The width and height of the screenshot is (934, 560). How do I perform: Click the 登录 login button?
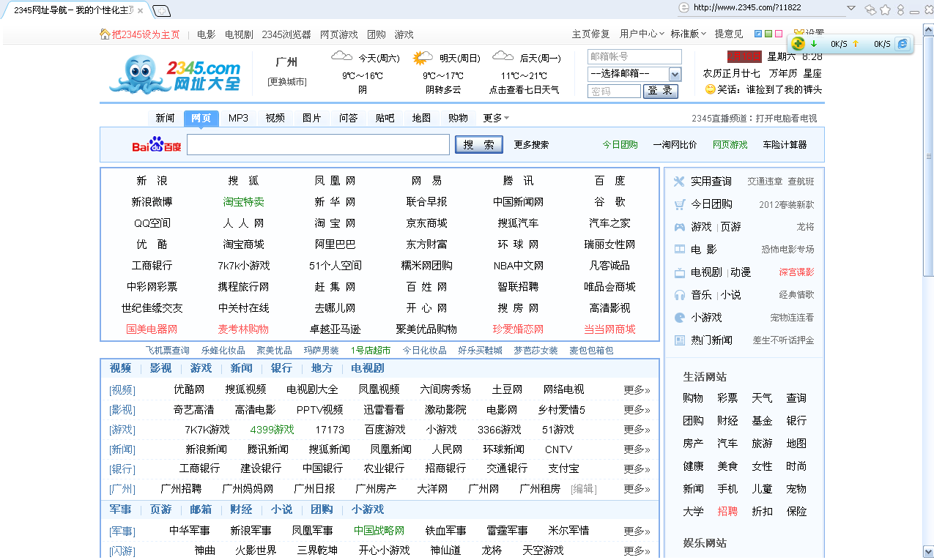(x=661, y=91)
